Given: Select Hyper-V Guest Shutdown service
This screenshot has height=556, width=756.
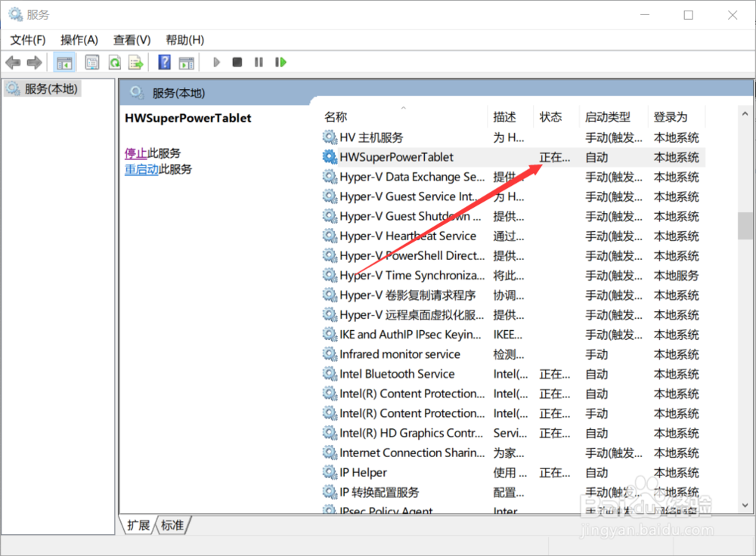Looking at the screenshot, I should click(x=513, y=216).
